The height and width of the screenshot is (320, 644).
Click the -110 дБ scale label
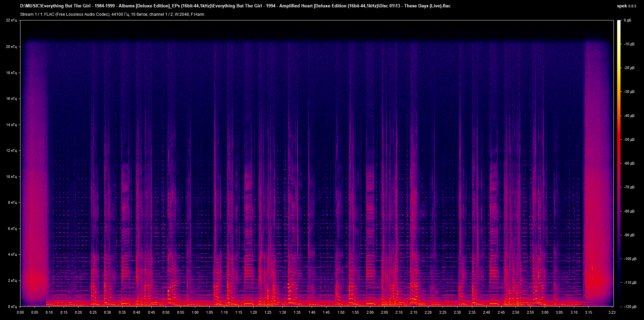(630, 282)
